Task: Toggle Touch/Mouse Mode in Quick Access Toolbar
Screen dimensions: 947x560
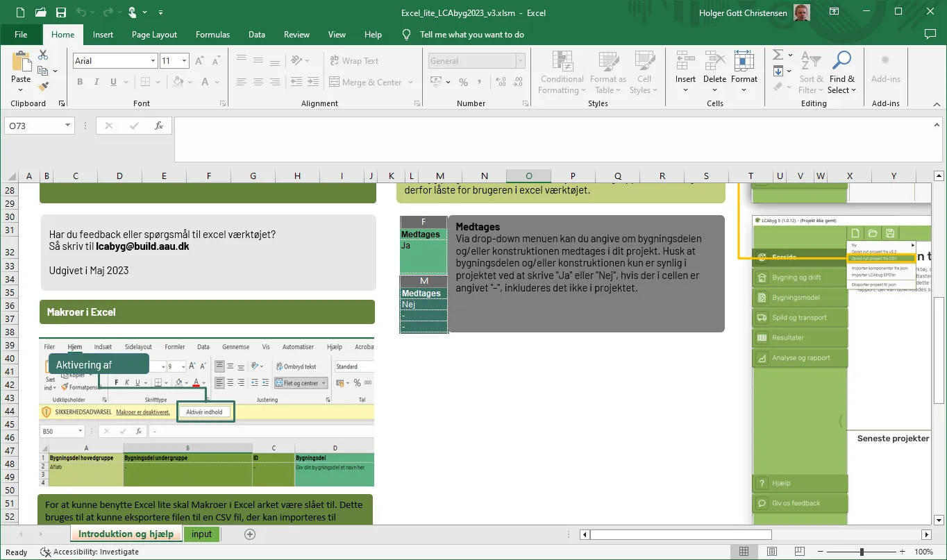Action: (x=133, y=12)
